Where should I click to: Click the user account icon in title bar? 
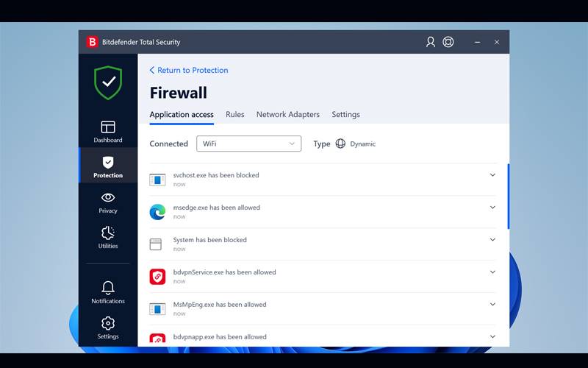click(x=431, y=42)
